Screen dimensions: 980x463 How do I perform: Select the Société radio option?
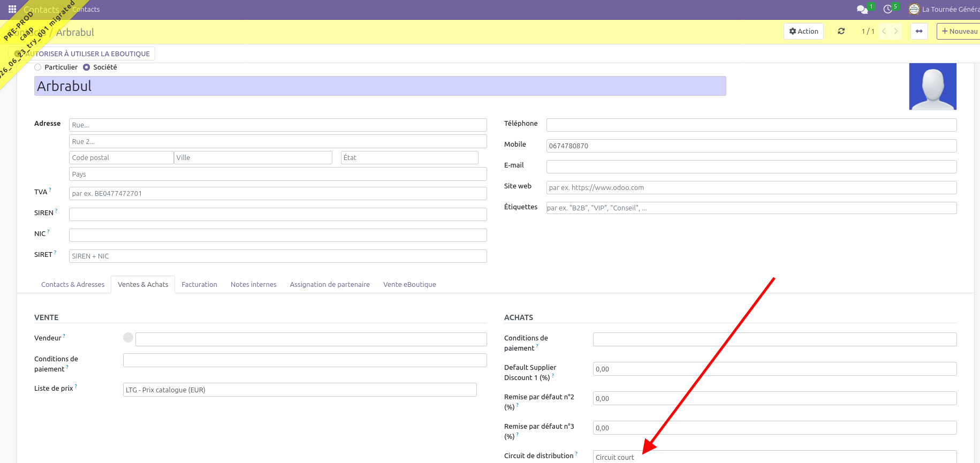coord(86,67)
